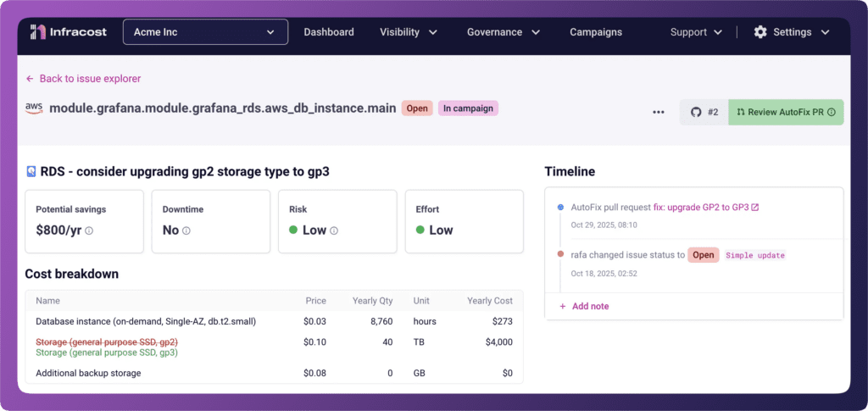Go to the Dashboard tab
The image size is (868, 411).
[329, 32]
